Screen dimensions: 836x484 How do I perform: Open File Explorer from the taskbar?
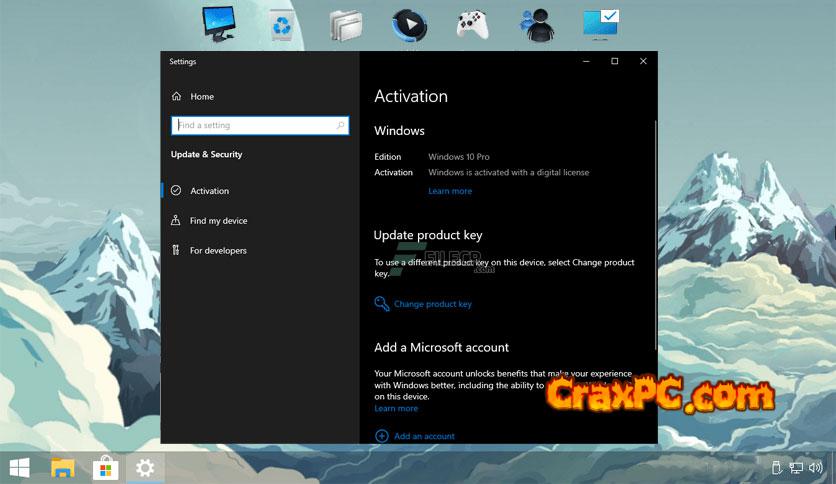(x=63, y=467)
